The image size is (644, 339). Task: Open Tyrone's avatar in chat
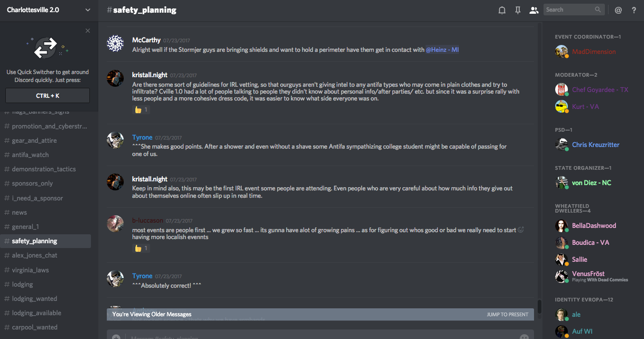tap(115, 141)
